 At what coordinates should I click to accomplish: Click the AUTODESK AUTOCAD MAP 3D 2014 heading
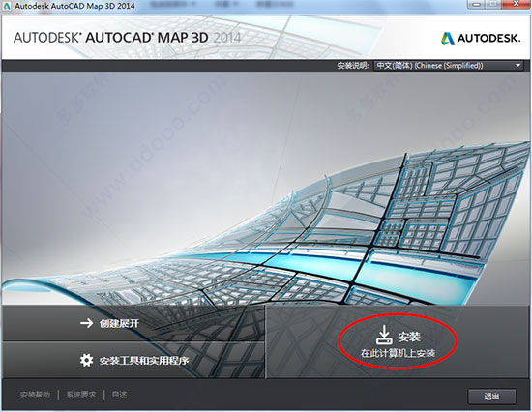pos(128,38)
